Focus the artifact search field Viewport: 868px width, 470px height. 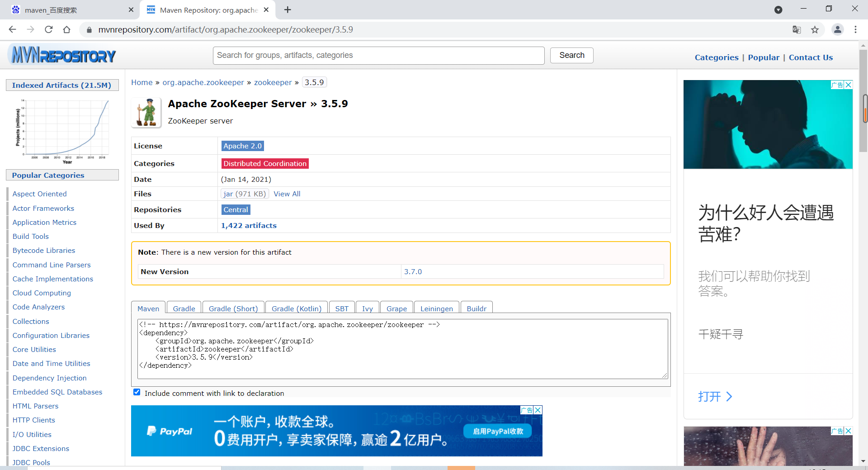tap(379, 55)
